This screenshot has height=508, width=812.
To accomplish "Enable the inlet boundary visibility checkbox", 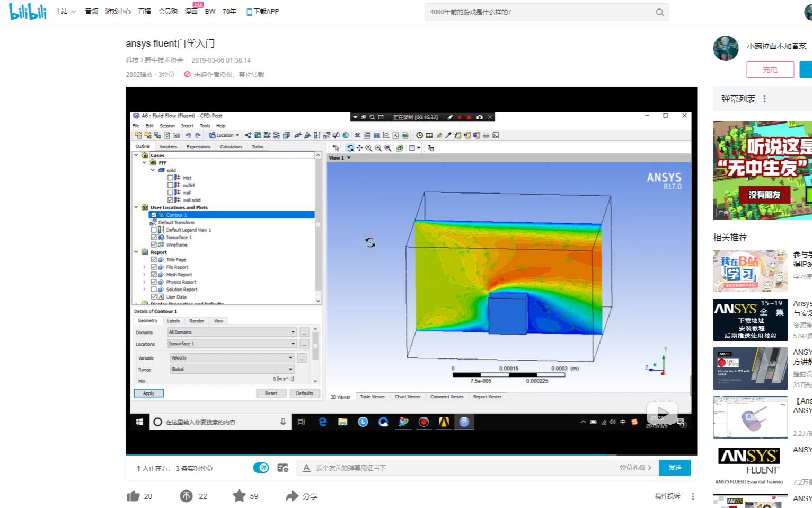I will 170,178.
